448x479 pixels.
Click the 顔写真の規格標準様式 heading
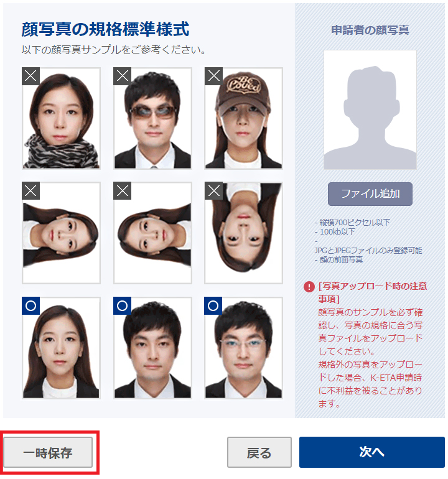click(x=105, y=30)
